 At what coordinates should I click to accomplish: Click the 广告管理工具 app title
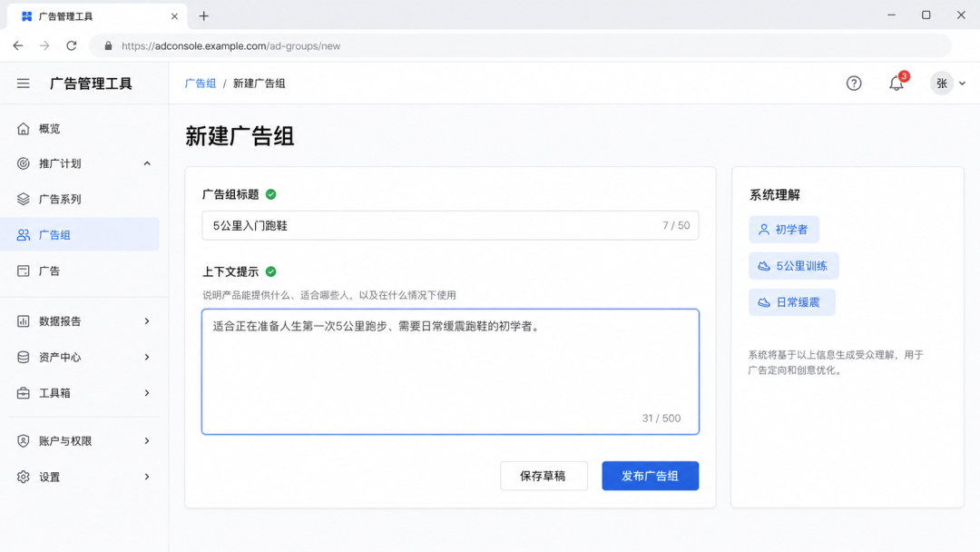[92, 84]
